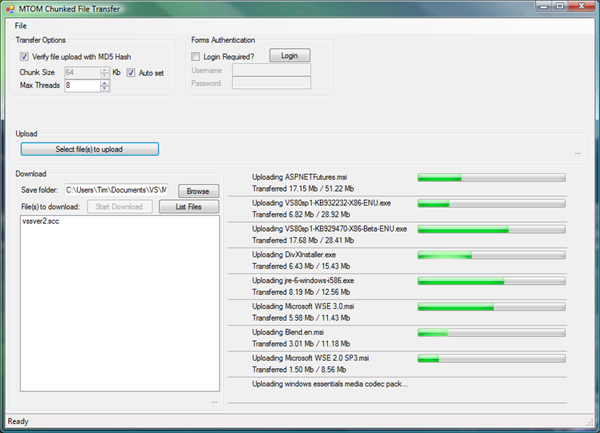This screenshot has height=433, width=600.
Task: Click the window resize grip in status bar
Action: point(590,422)
